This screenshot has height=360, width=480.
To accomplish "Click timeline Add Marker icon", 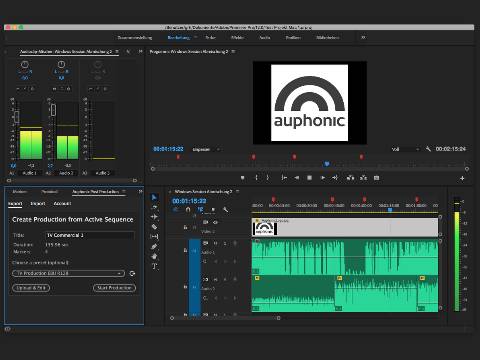I will click(x=213, y=210).
